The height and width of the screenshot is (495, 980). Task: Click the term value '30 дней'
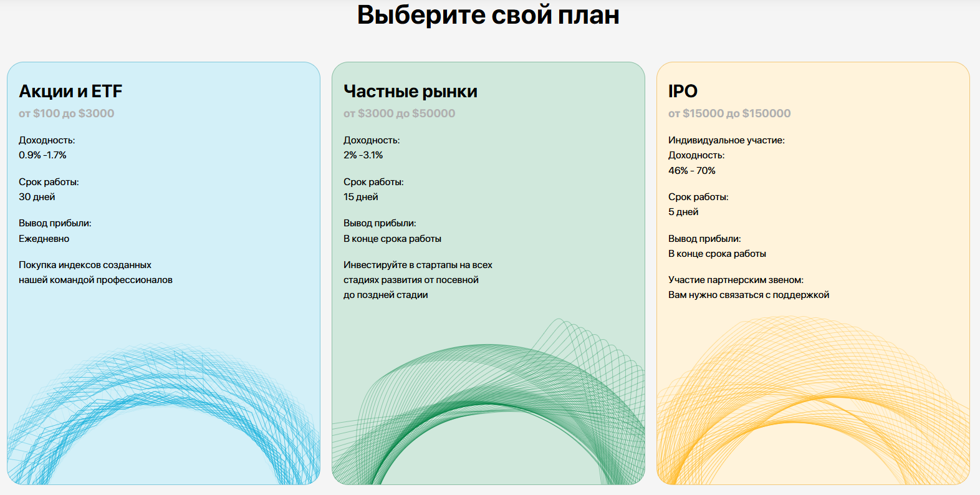(x=37, y=197)
